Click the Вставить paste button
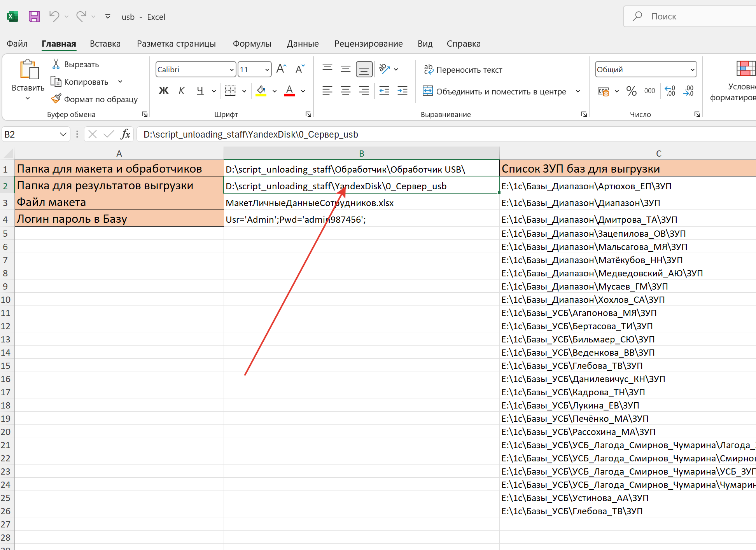The height and width of the screenshot is (550, 756). (28, 74)
